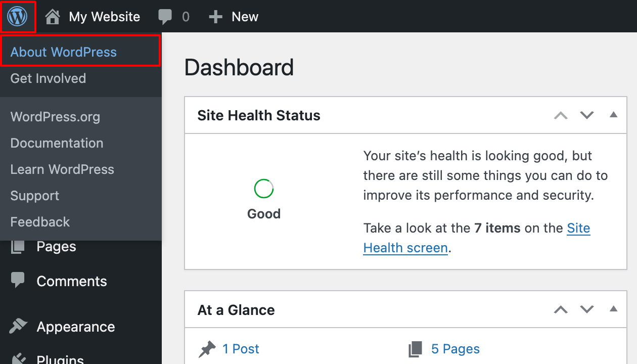Screen dimensions: 637x364
Task: Select Feedback in the dropdown menu
Action: coord(39,221)
